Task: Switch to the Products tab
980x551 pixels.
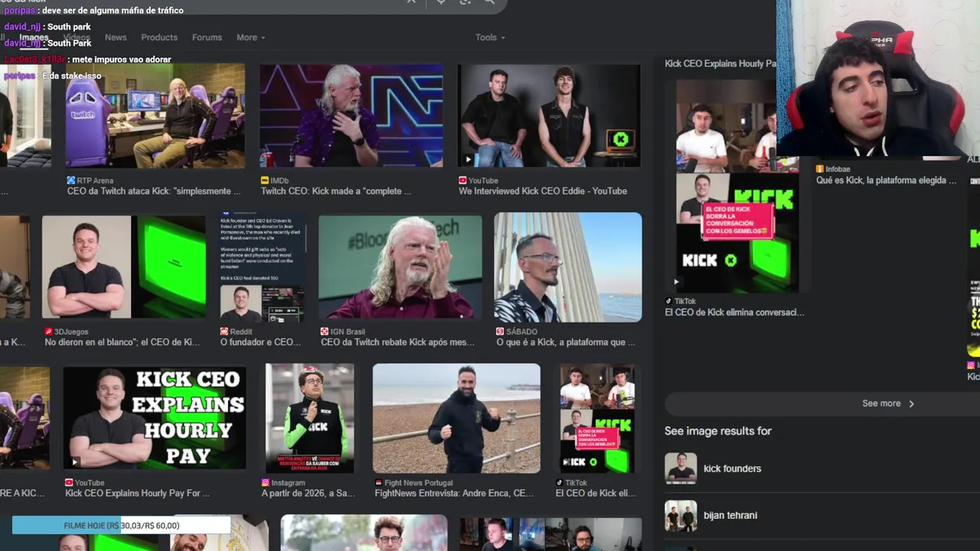Action: pos(159,37)
